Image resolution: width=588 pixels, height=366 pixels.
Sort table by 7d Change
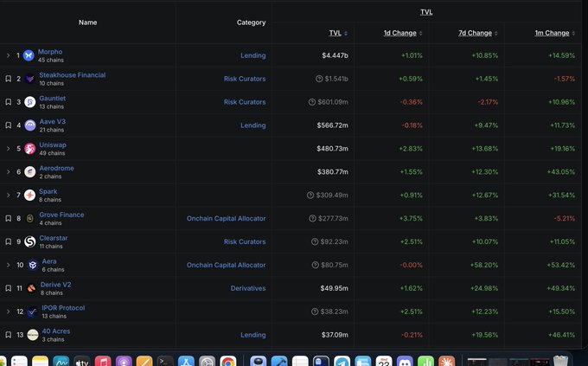pyautogui.click(x=478, y=33)
